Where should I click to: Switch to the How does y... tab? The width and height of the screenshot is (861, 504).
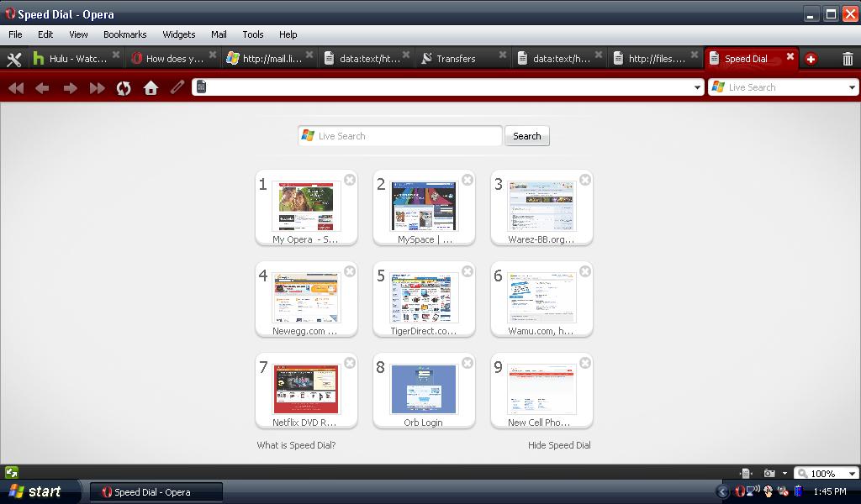click(173, 59)
